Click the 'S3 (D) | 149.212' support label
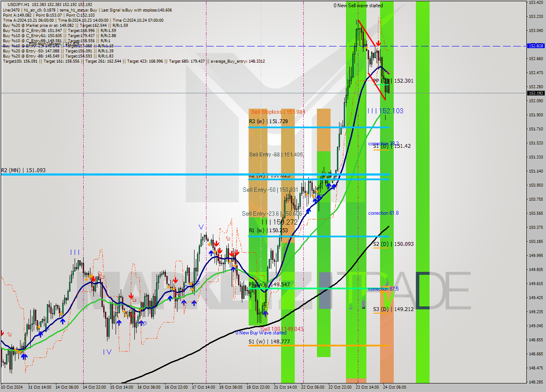 393,309
